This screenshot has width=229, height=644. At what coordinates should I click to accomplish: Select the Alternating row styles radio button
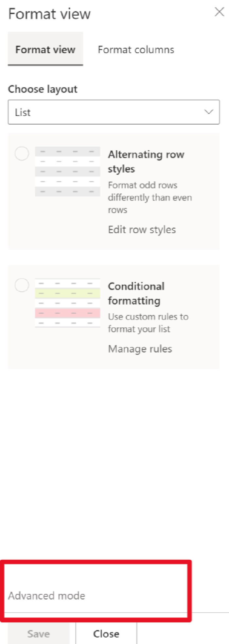22,154
